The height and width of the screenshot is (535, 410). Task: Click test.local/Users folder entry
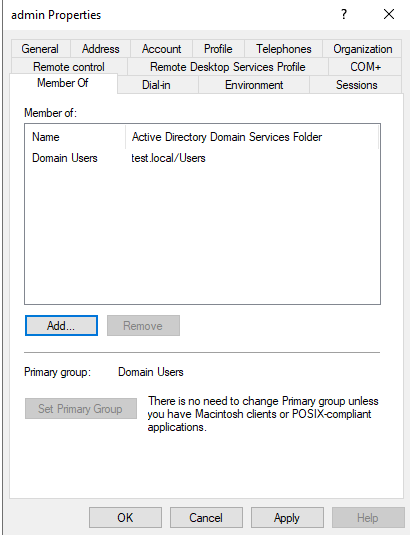coord(169,158)
